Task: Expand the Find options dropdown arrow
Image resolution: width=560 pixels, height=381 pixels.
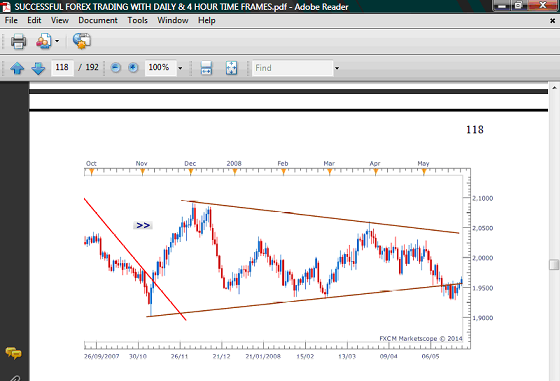Action: tap(337, 68)
